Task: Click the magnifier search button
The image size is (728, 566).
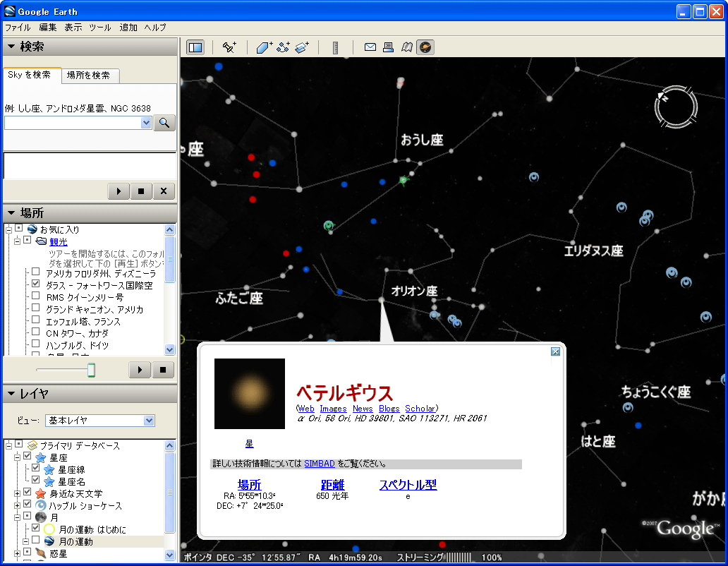Action: [x=164, y=123]
